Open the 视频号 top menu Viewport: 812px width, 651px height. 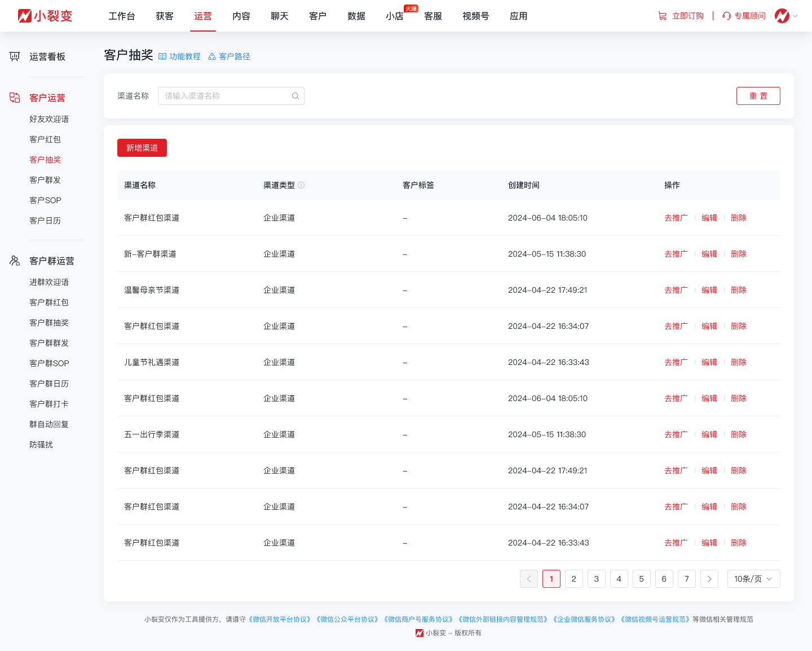click(476, 16)
